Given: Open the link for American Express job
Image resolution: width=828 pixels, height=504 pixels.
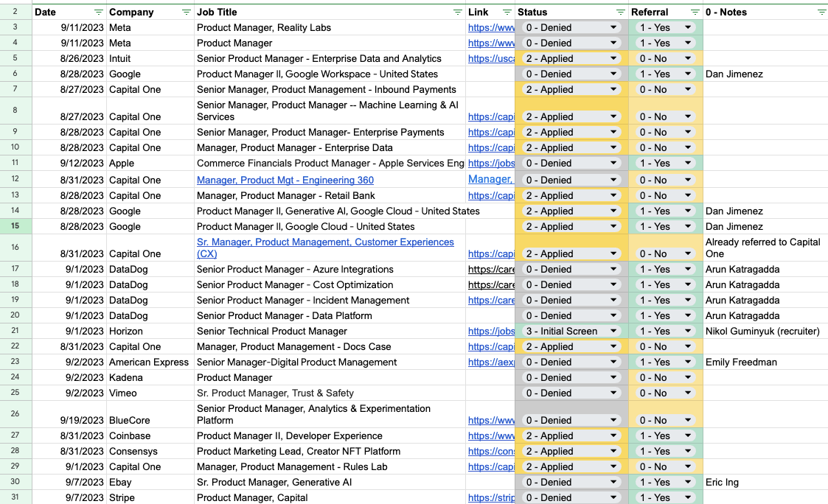Looking at the screenshot, I should [491, 363].
